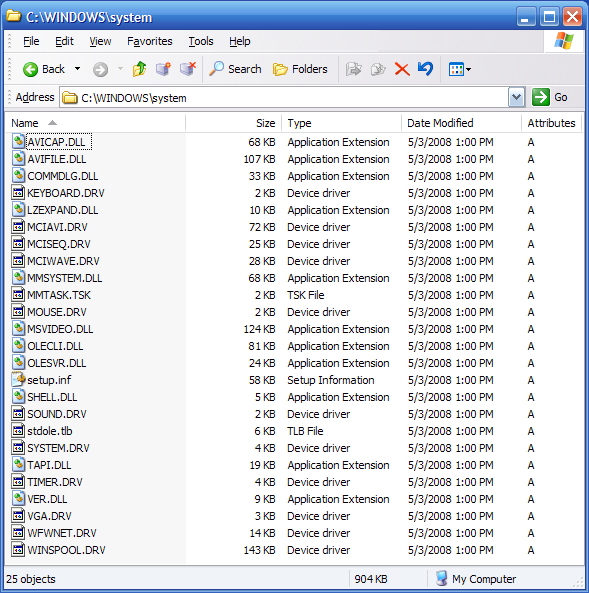Open the View menu
The image size is (589, 593).
(x=100, y=41)
